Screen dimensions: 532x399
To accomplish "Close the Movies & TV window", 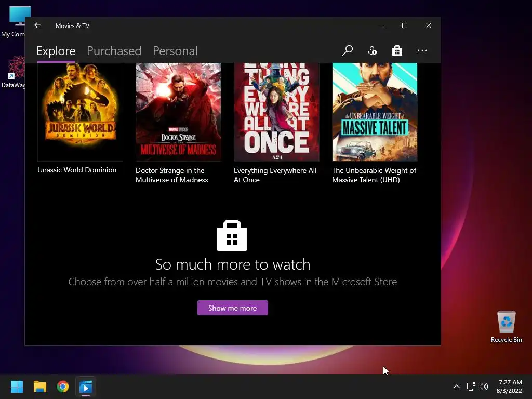I will point(429,25).
